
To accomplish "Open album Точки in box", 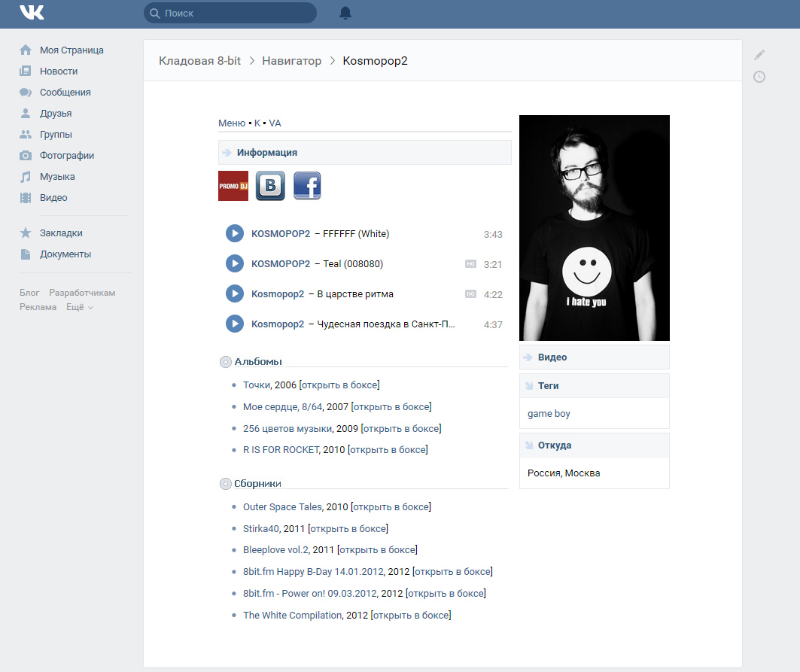I will coord(339,385).
